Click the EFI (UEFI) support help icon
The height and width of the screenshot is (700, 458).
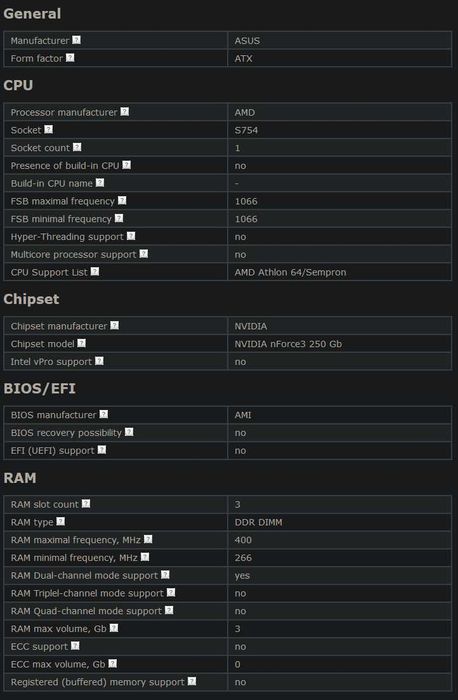(x=102, y=450)
